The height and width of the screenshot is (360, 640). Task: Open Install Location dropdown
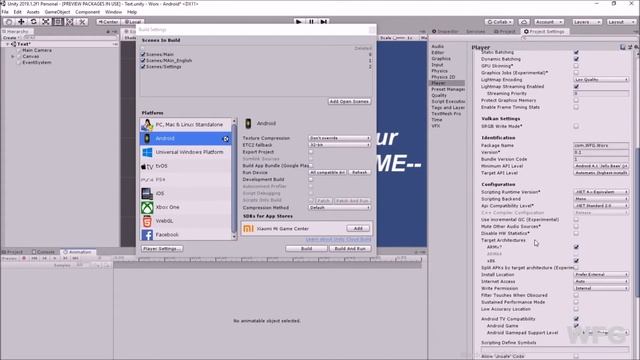[601, 274]
